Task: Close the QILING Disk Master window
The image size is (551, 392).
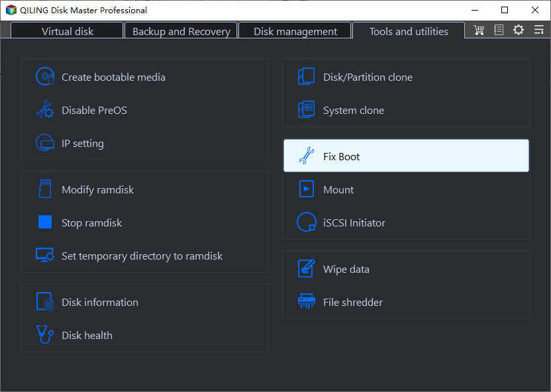Action: coord(535,10)
